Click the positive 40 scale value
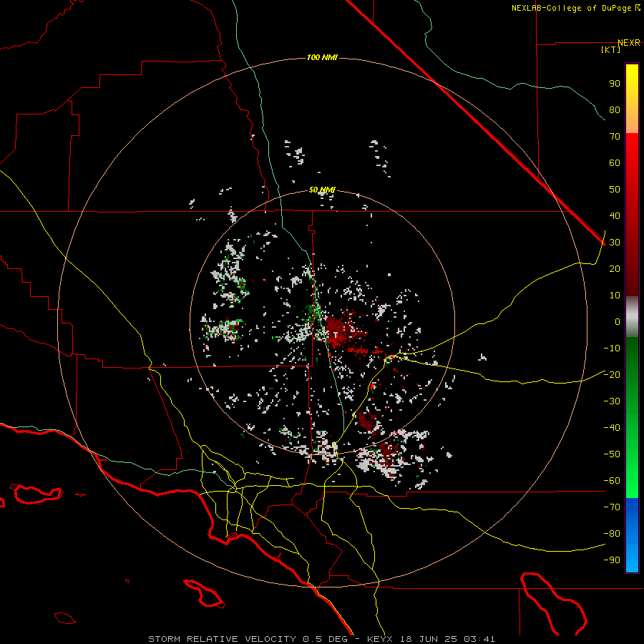This screenshot has height=644, width=644. click(615, 216)
